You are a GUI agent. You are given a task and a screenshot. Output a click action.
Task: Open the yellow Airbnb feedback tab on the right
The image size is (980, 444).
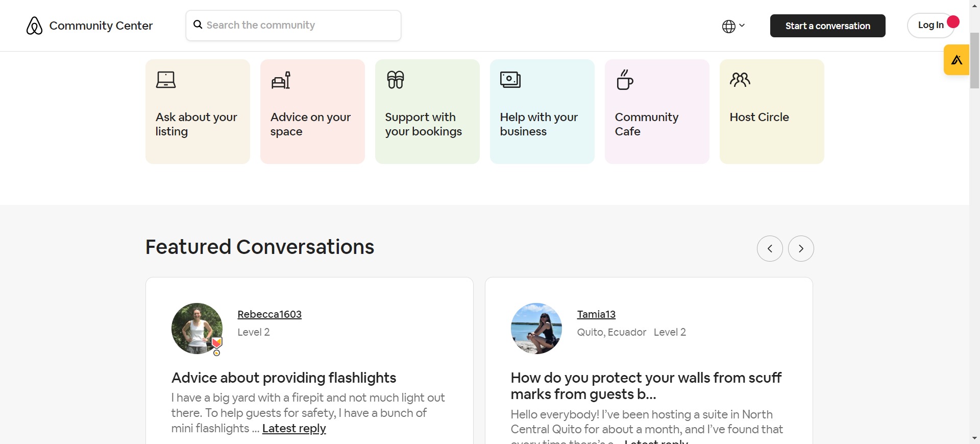click(x=957, y=59)
